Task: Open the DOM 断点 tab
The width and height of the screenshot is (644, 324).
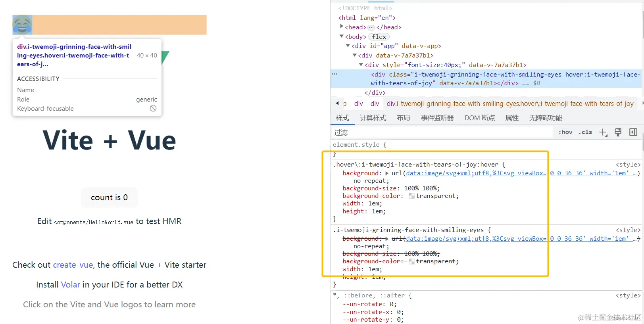Action: pyautogui.click(x=480, y=118)
